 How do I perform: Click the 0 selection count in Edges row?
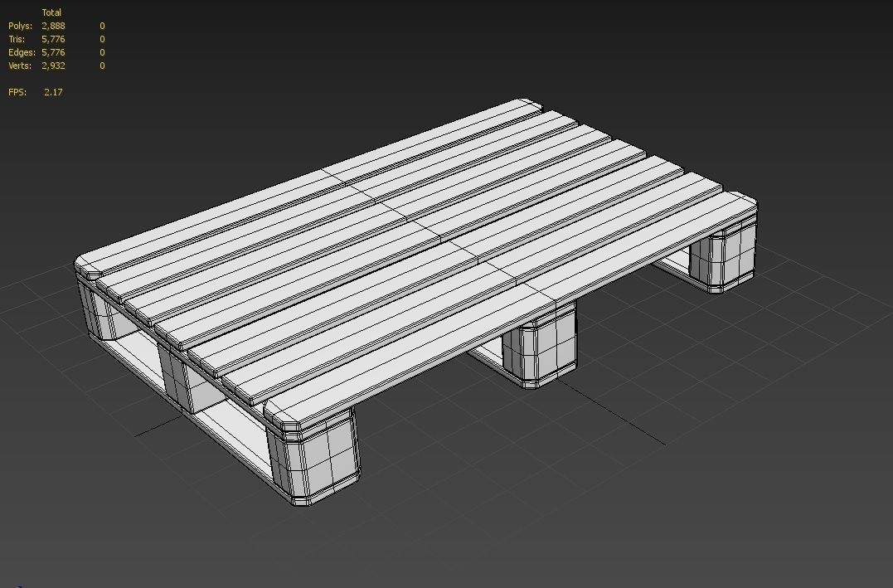point(103,52)
